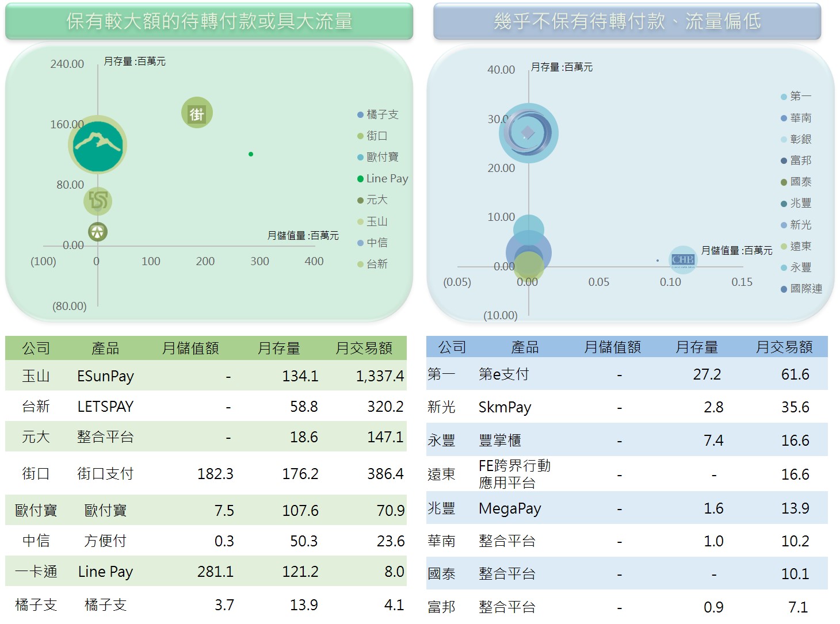Click 176.2 monthly balance cell
This screenshot has width=840, height=624.
(300, 474)
